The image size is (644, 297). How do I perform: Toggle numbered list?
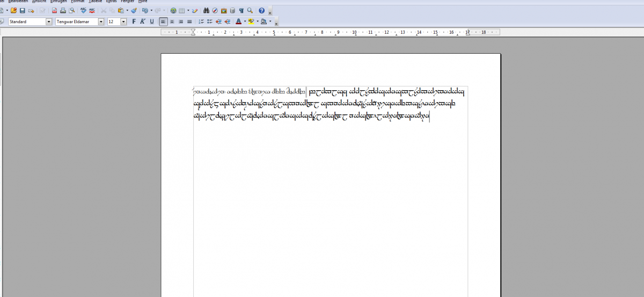pos(201,21)
